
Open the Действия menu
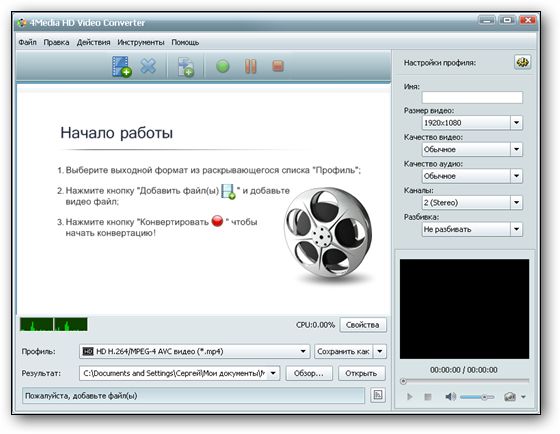point(93,42)
